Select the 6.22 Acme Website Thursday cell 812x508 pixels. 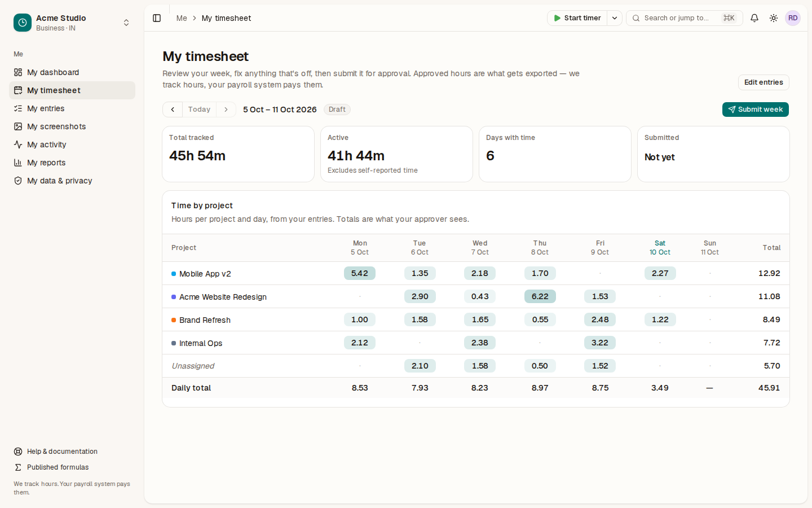(540, 296)
